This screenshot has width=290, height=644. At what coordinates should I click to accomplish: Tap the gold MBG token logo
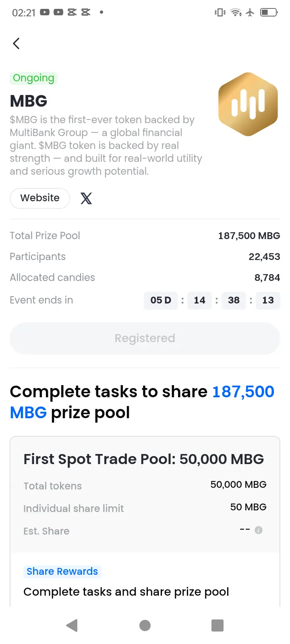pos(248,104)
